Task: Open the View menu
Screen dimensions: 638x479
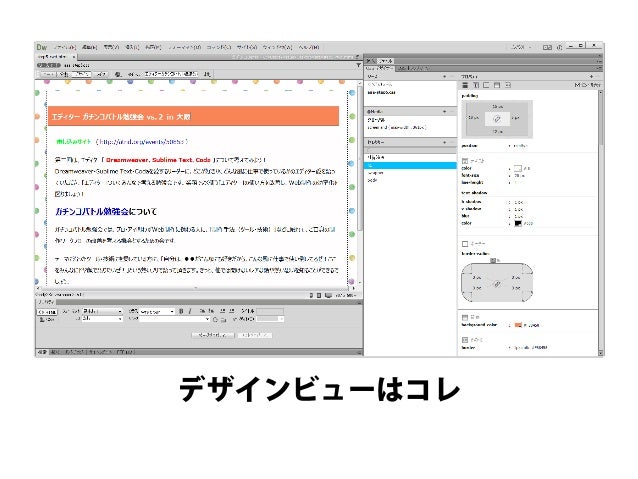Action: (x=111, y=47)
